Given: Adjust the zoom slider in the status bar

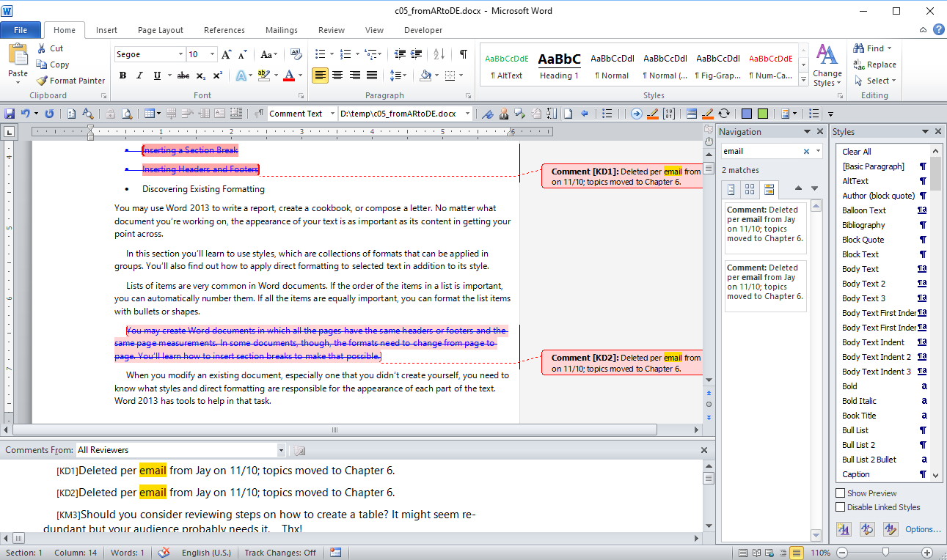Looking at the screenshot, I should pyautogui.click(x=885, y=553).
